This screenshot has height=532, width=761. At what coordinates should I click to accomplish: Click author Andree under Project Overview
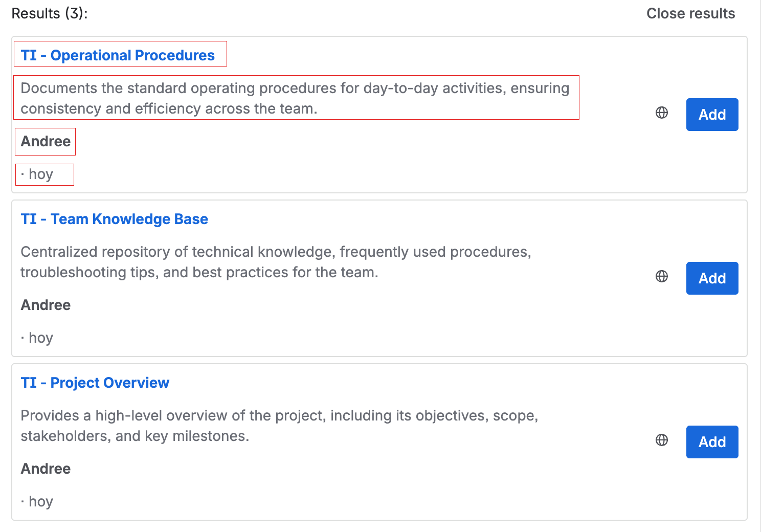[46, 469]
